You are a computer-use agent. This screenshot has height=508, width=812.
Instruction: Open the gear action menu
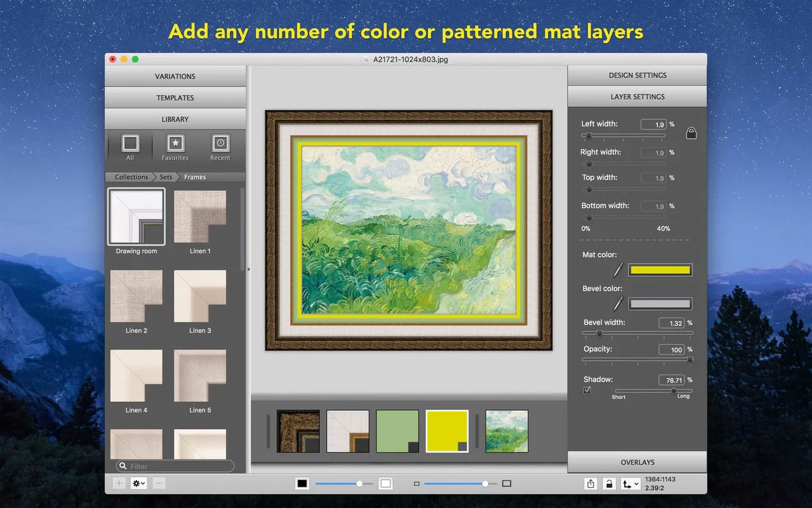[x=138, y=483]
